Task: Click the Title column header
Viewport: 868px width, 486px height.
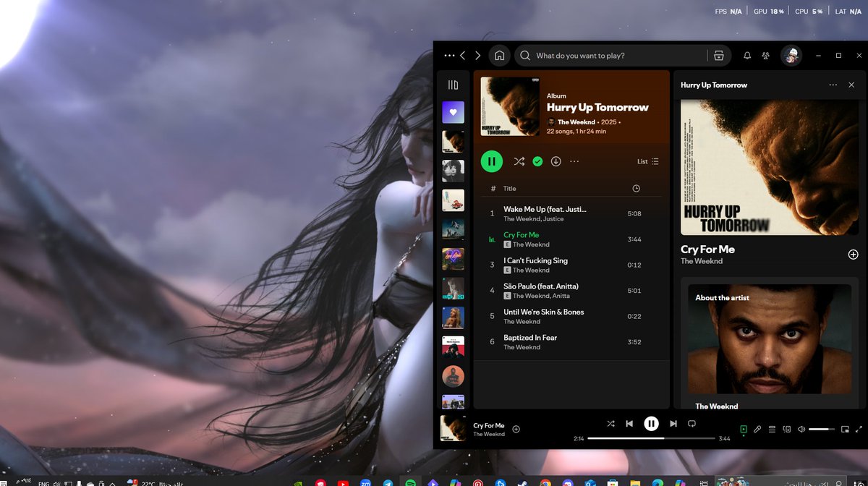Action: (x=510, y=188)
